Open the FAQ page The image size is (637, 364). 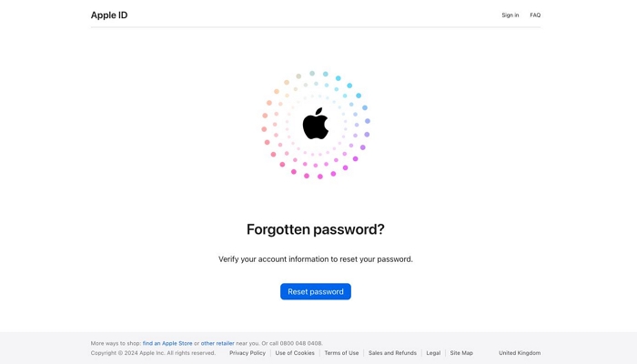535,15
